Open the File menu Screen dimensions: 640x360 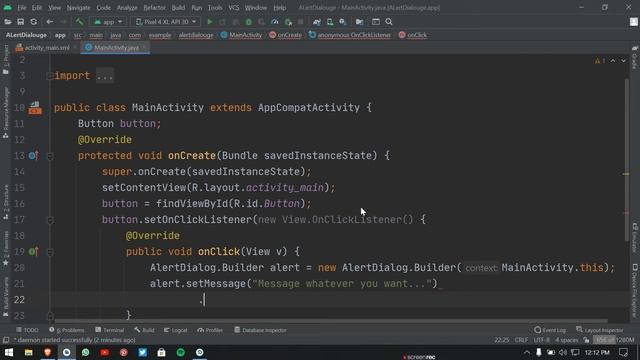point(22,8)
